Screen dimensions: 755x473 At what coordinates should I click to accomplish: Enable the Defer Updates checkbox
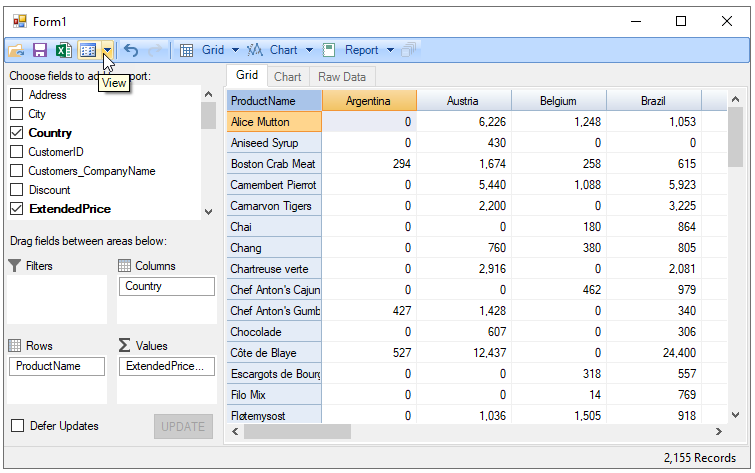pyautogui.click(x=17, y=426)
